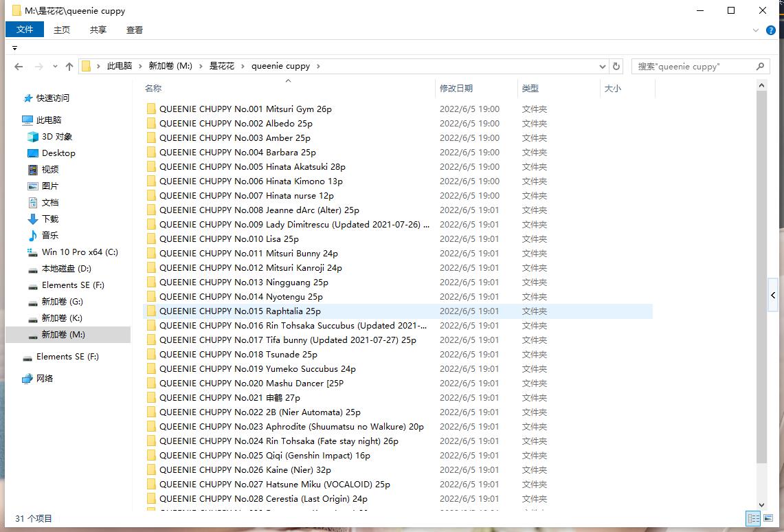Select folder No.008 Jeanne dArc (Alter) 25p
This screenshot has height=532, width=784.
pos(398,210)
